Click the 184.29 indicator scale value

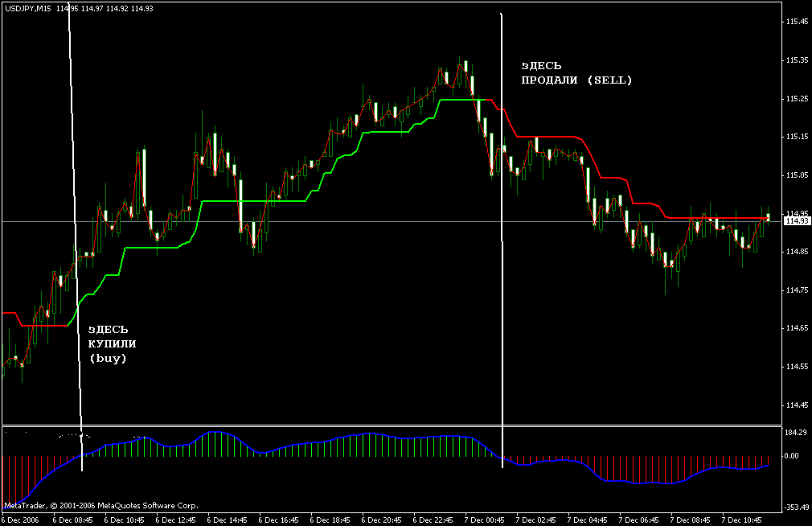point(794,434)
